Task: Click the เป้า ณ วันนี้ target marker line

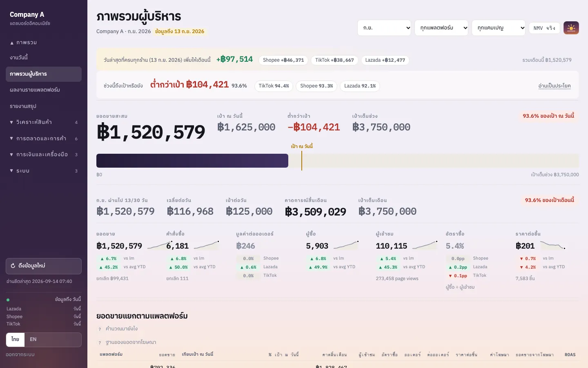Action: 302,161
